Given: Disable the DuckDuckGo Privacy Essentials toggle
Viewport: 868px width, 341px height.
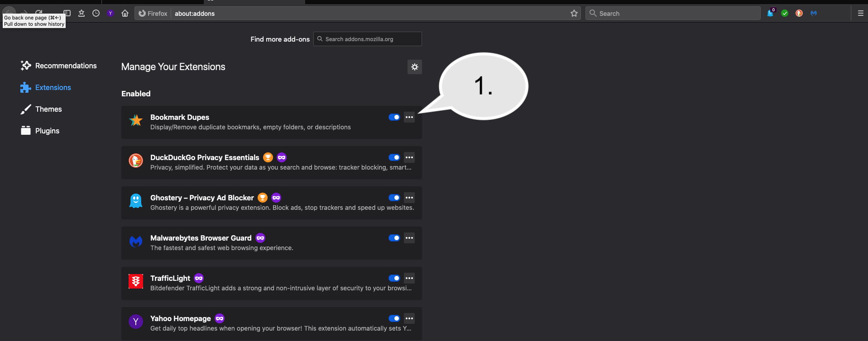Looking at the screenshot, I should (394, 157).
